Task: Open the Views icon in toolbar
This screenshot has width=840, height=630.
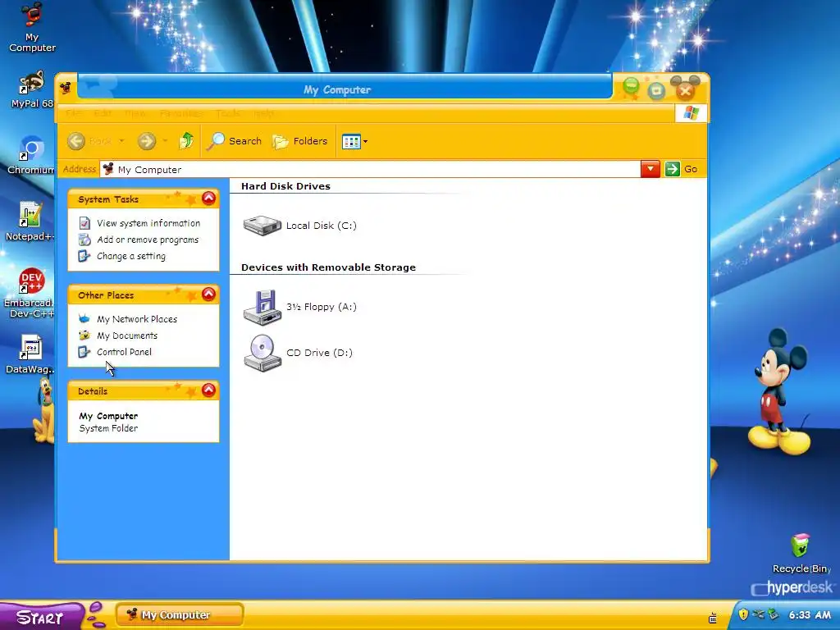Action: (x=351, y=142)
